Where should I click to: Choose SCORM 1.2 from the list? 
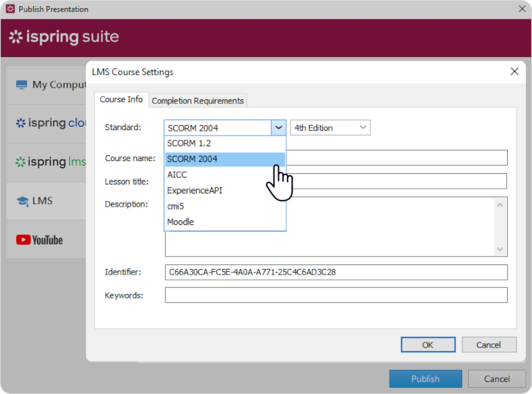click(x=224, y=144)
